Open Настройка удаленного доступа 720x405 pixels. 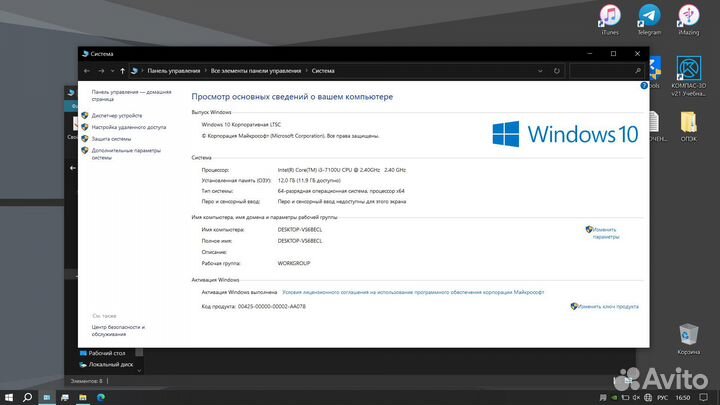click(x=129, y=127)
